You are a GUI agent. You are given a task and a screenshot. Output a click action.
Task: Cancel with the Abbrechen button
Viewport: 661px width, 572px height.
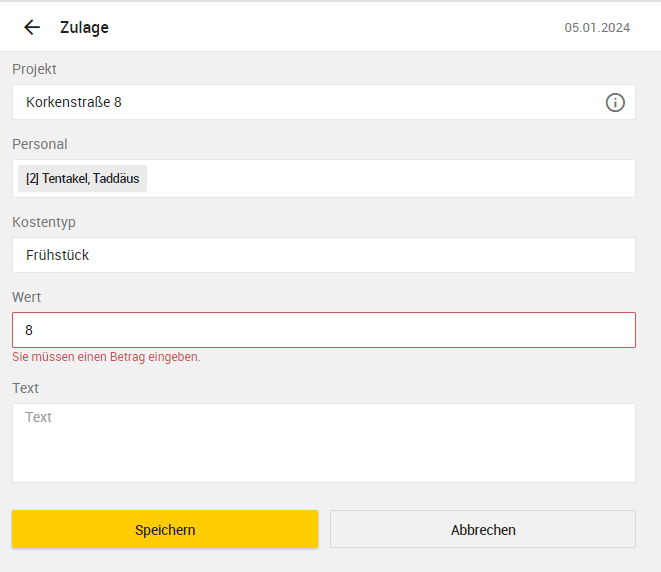[x=483, y=529]
